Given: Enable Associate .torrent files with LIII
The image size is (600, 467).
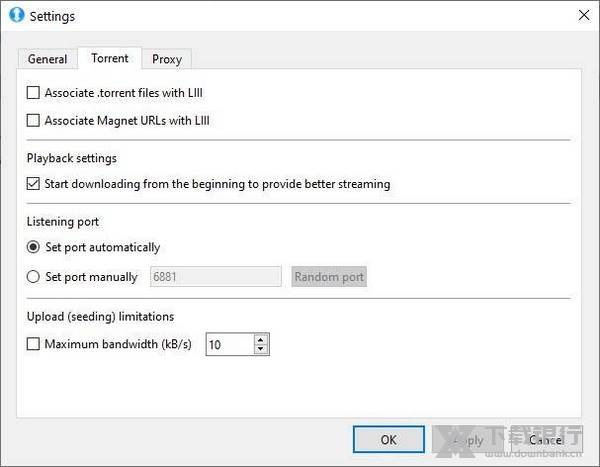Looking at the screenshot, I should (x=33, y=93).
